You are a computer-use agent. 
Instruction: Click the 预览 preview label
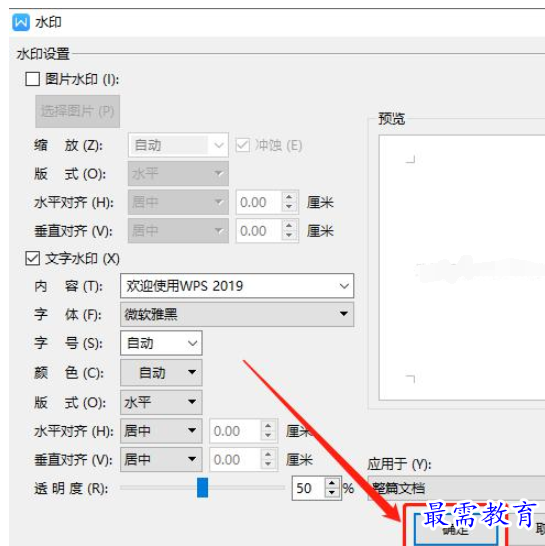(x=392, y=119)
